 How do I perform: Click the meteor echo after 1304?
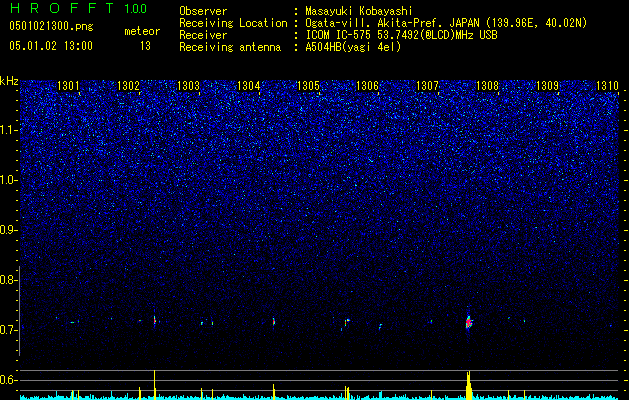[x=274, y=321]
